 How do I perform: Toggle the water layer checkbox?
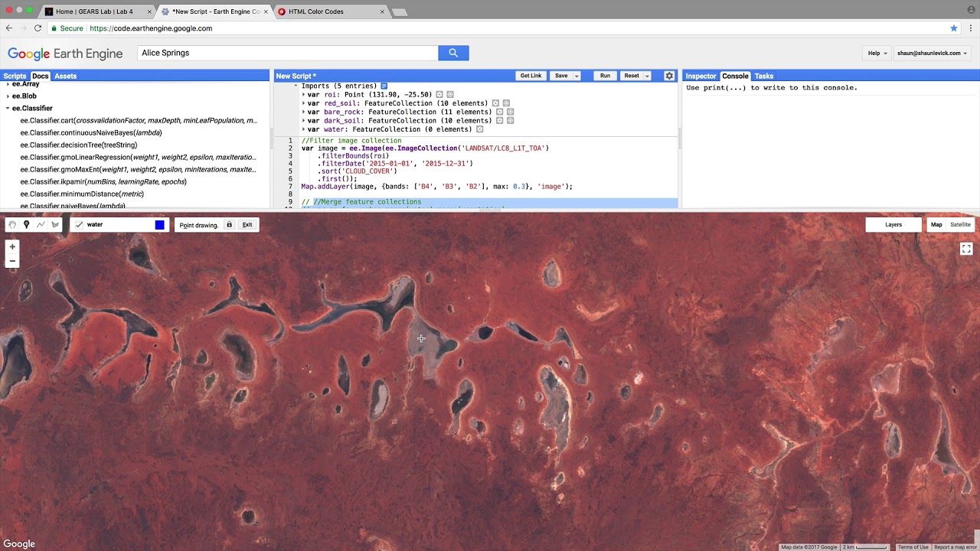pos(79,225)
